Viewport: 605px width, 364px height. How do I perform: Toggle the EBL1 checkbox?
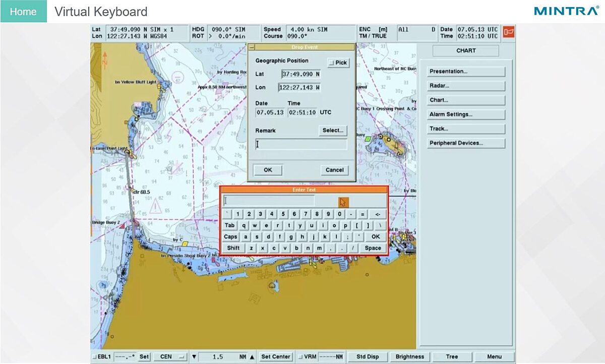(94, 356)
